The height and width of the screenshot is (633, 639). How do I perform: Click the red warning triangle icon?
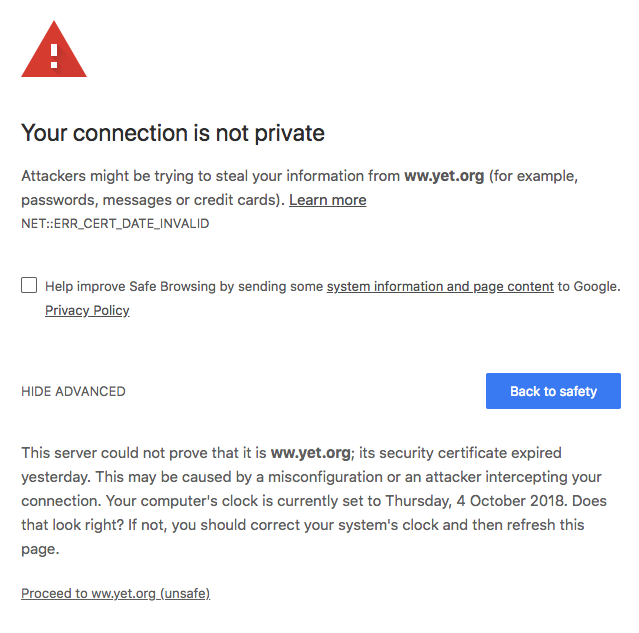click(x=54, y=49)
